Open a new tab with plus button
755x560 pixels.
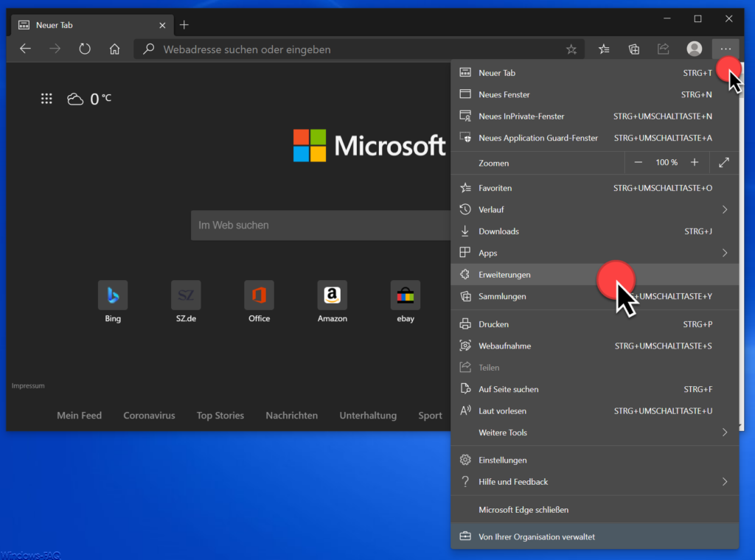click(x=184, y=25)
